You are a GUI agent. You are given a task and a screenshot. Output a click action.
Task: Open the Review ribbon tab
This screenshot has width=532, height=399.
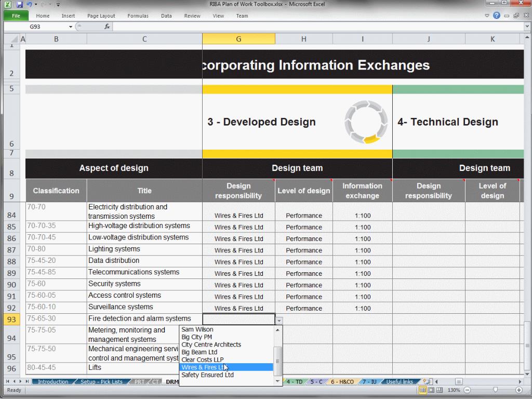[x=192, y=16]
